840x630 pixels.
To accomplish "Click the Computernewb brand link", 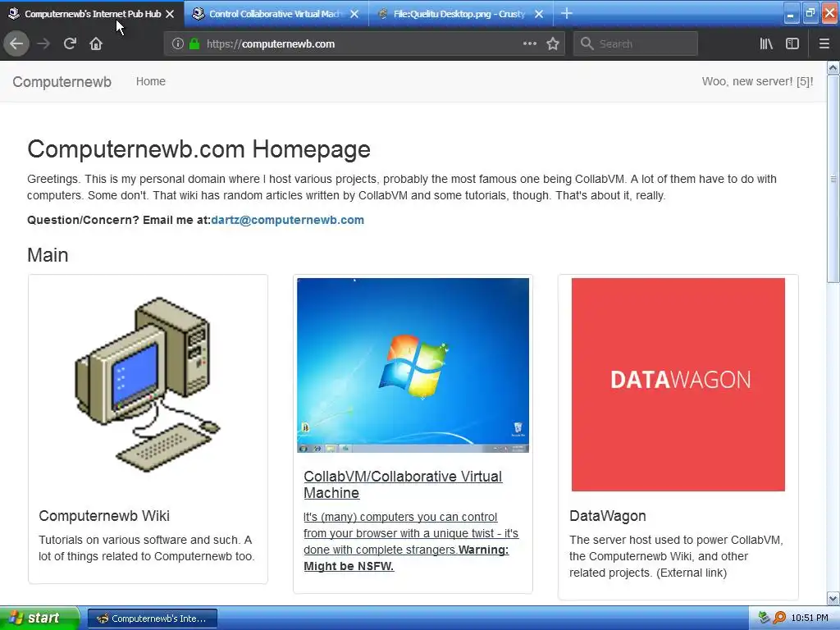I will pos(62,81).
